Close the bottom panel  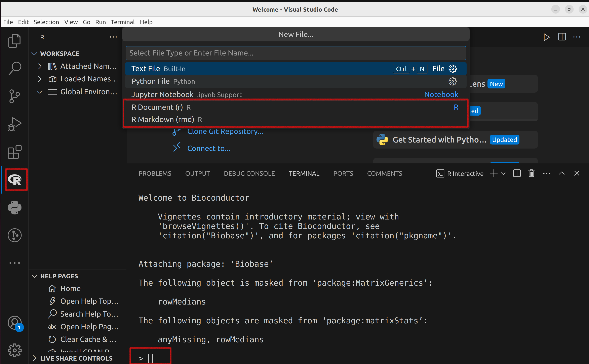pos(577,173)
